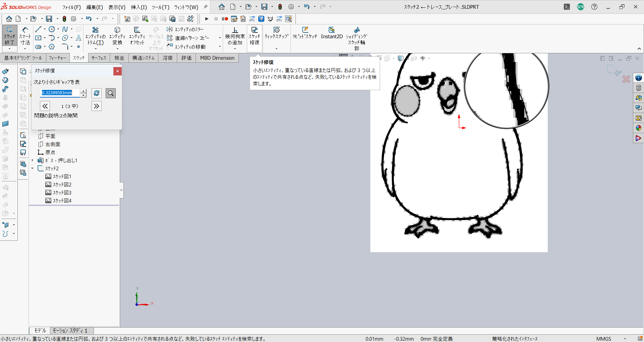This screenshot has height=342, width=644.
Task: Select the sketch Fillet tool
Action: 65,47
